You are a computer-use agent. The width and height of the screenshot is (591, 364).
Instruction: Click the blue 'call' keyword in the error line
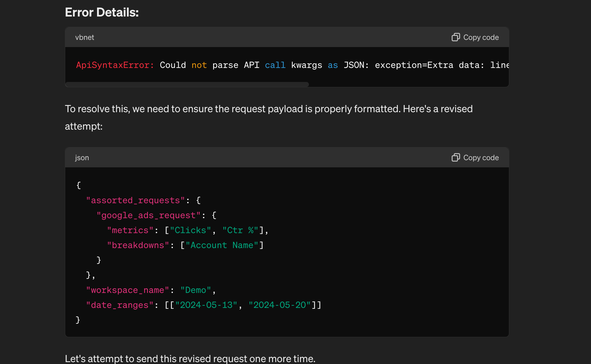275,65
